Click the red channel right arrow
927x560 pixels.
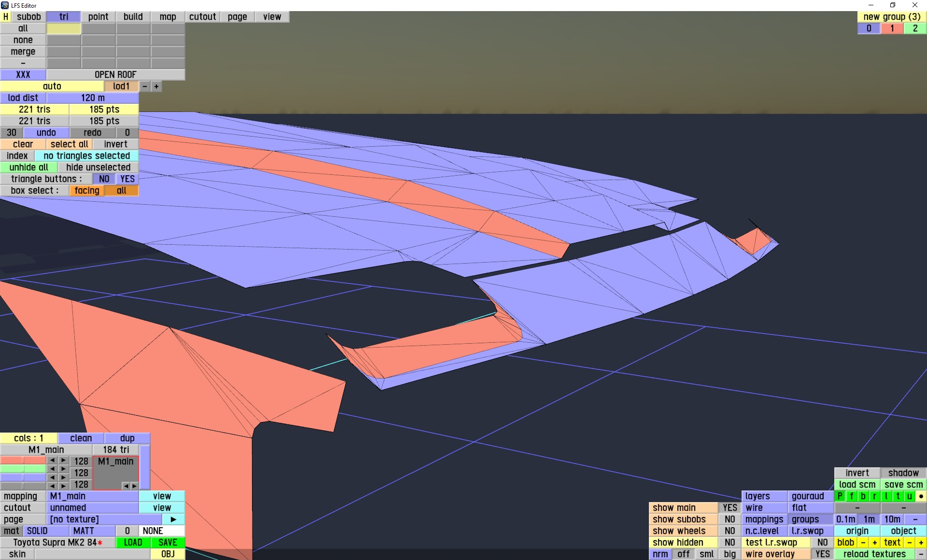tap(63, 461)
